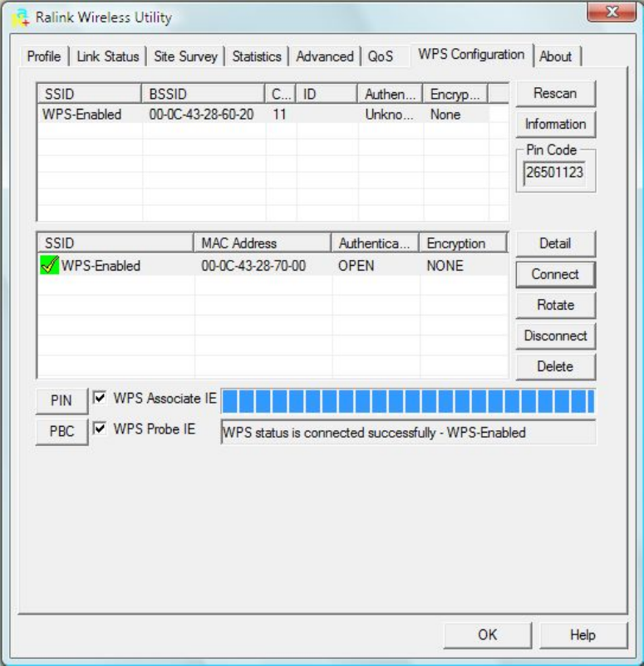Image resolution: width=644 pixels, height=666 pixels.
Task: Click the MAC Address column header
Action: [x=263, y=243]
